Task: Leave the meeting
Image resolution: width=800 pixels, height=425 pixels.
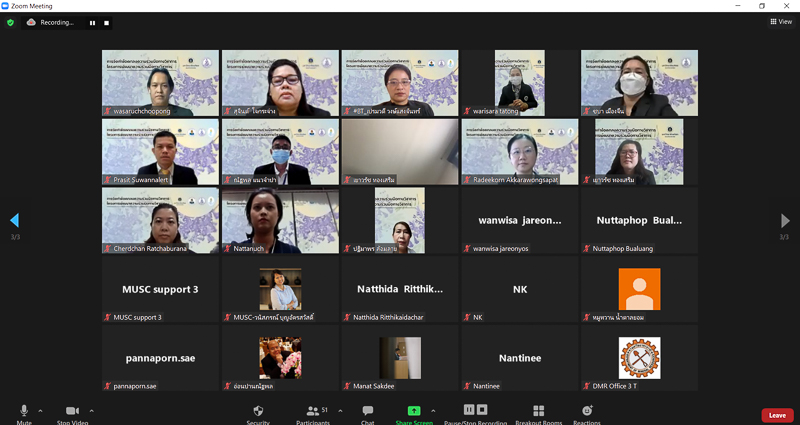Action: click(x=777, y=415)
